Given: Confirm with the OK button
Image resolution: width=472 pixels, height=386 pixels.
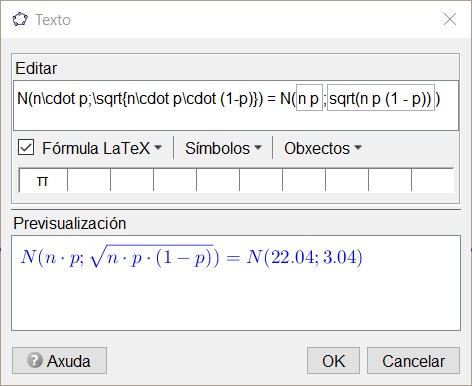Looking at the screenshot, I should pos(333,361).
